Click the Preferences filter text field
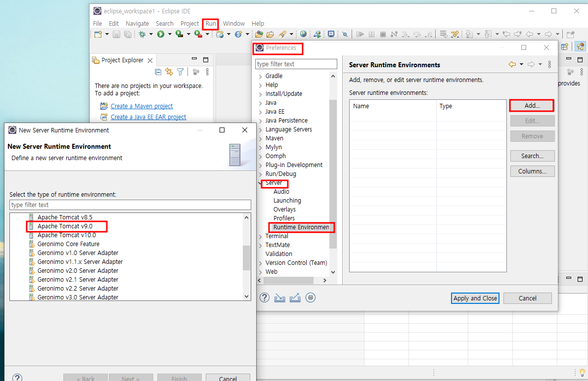This screenshot has width=588, height=381. (296, 64)
